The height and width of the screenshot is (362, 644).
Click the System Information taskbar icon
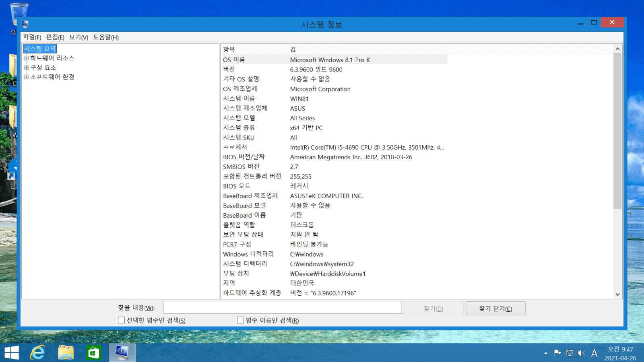122,353
